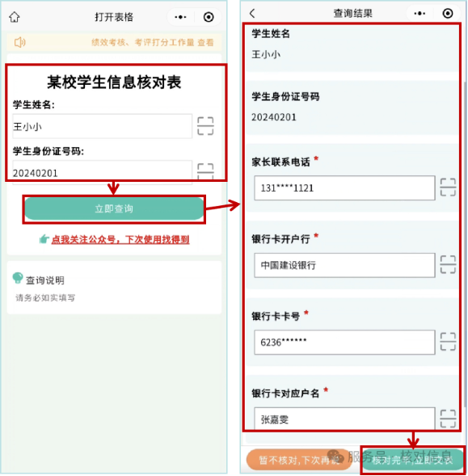Tap scan icon beside 张嘉雯 field
468x476 pixels.
[448, 419]
